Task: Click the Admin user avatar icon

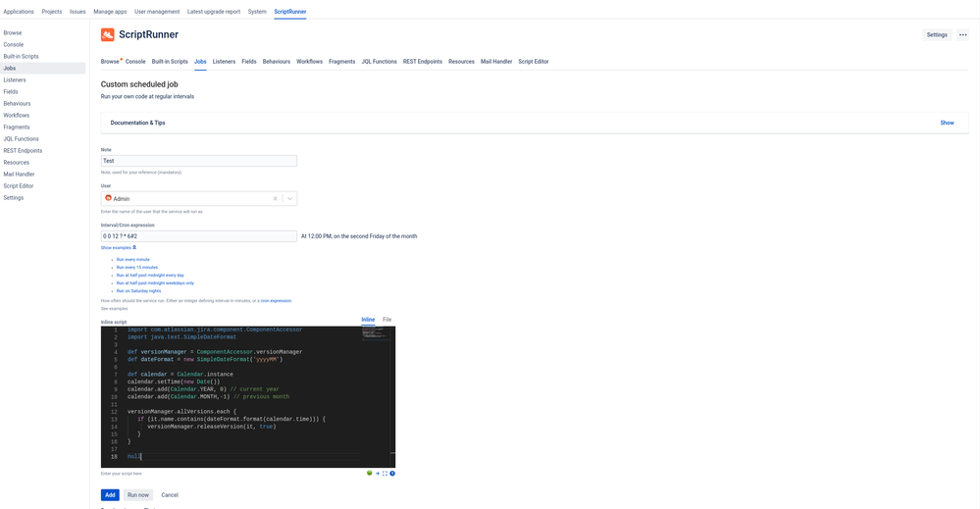Action: point(108,198)
